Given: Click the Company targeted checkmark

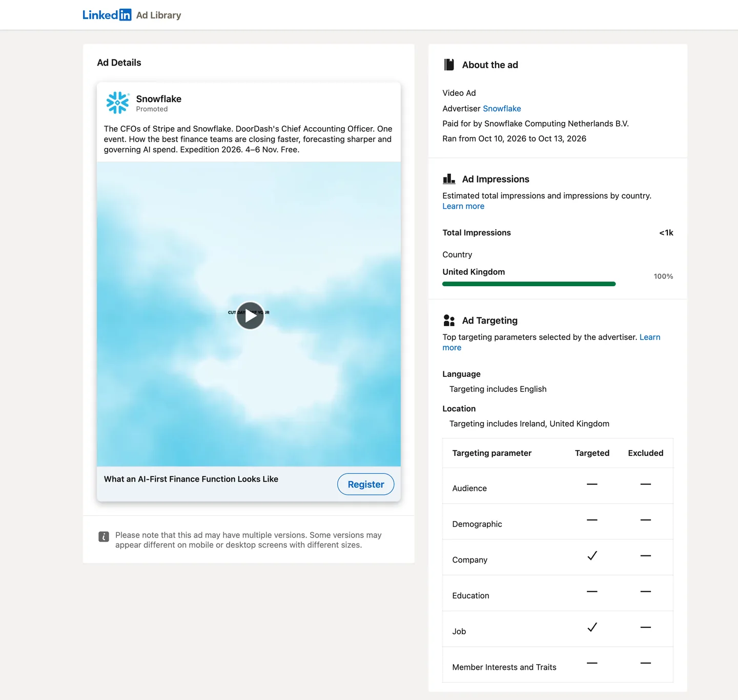Looking at the screenshot, I should [x=592, y=556].
